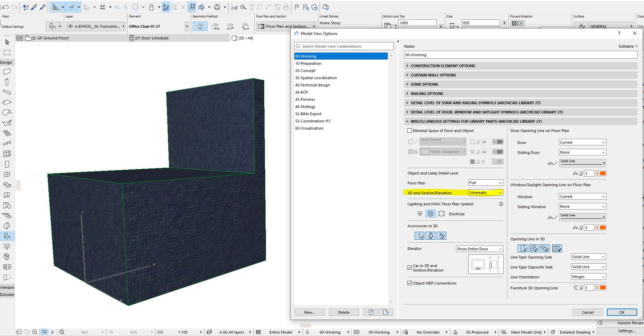Viewport: 644px width, 336px height.
Task: Select the Curtain Wall tool in toolbox
Action: pos(7,154)
